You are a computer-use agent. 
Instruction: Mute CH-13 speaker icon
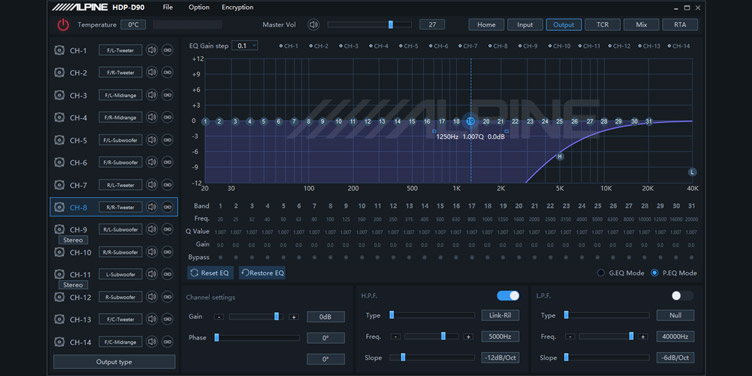coord(152,319)
